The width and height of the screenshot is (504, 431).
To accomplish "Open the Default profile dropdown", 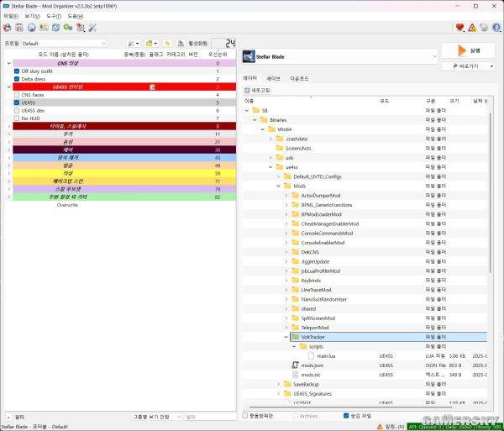I will click(x=64, y=44).
